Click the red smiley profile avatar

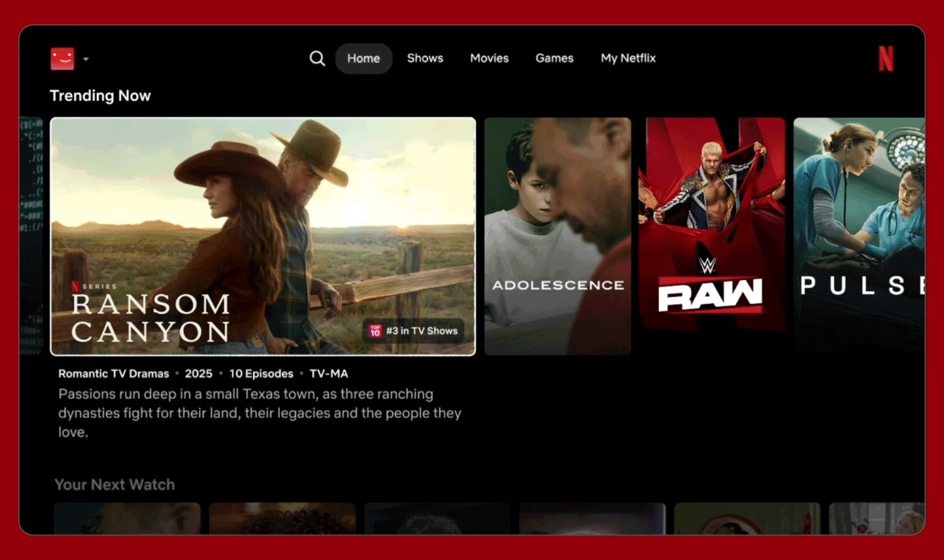tap(62, 59)
